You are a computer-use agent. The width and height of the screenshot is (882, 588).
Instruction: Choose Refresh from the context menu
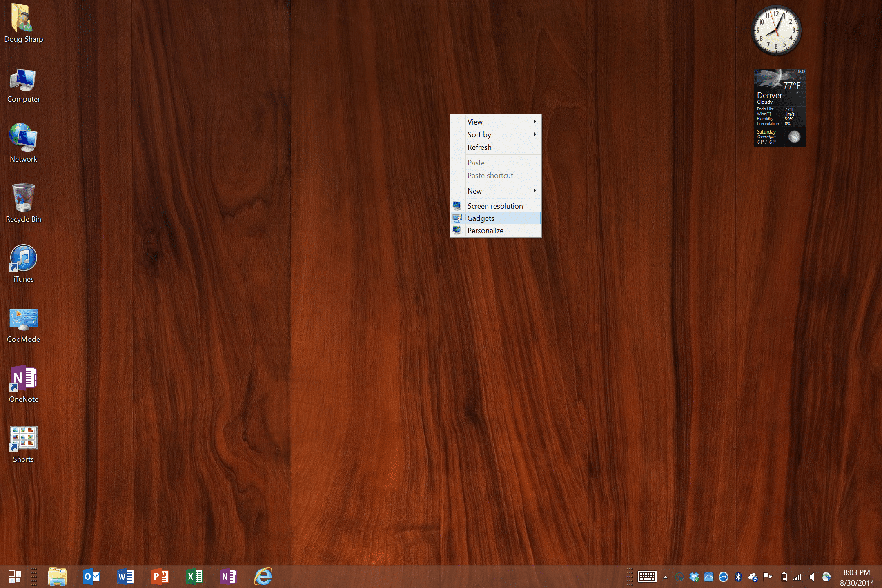click(496, 147)
